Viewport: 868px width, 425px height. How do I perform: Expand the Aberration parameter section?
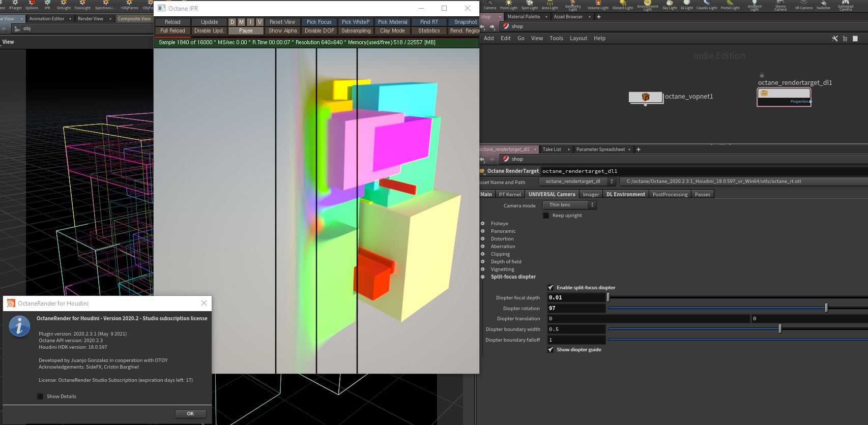483,247
